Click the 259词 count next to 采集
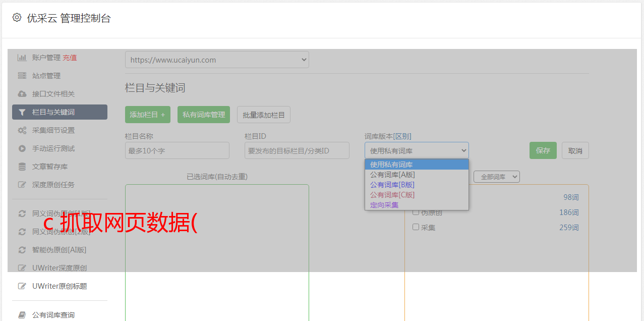This screenshot has height=321, width=644. point(569,228)
